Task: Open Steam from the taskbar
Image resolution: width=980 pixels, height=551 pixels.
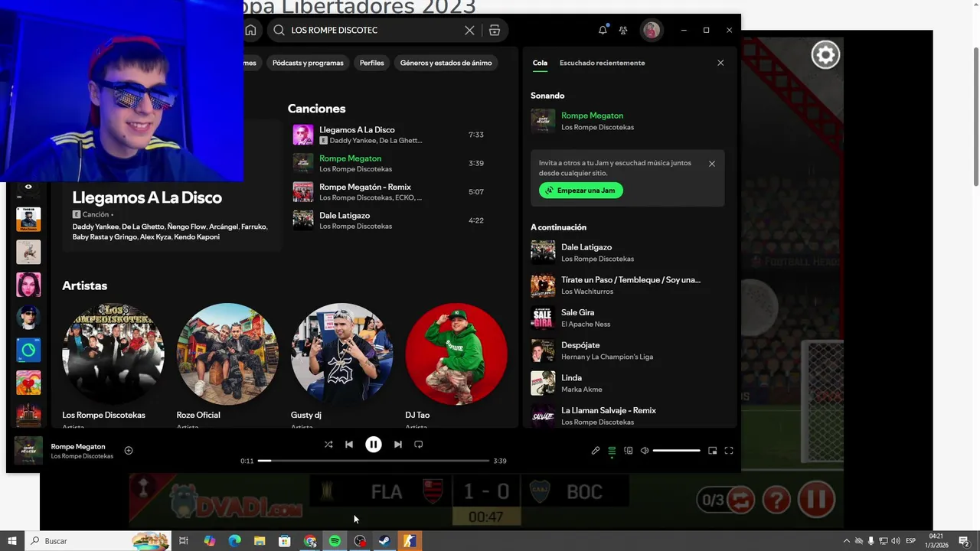Action: pos(385,541)
